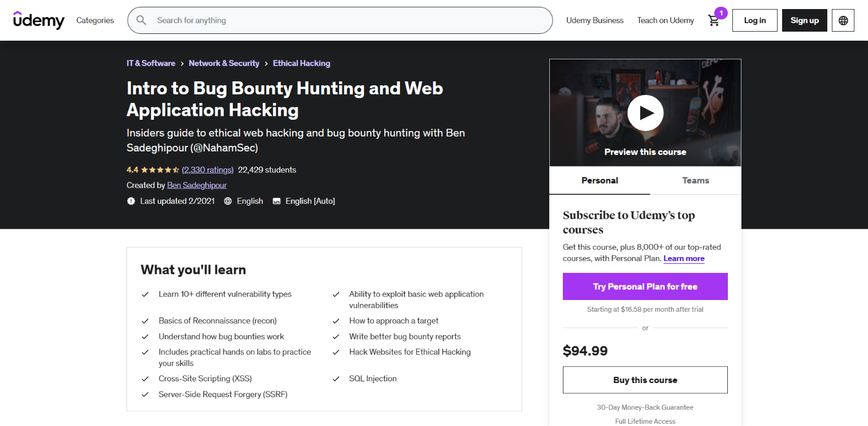The image size is (868, 426).
Task: Open the Network & Security category
Action: pos(224,63)
